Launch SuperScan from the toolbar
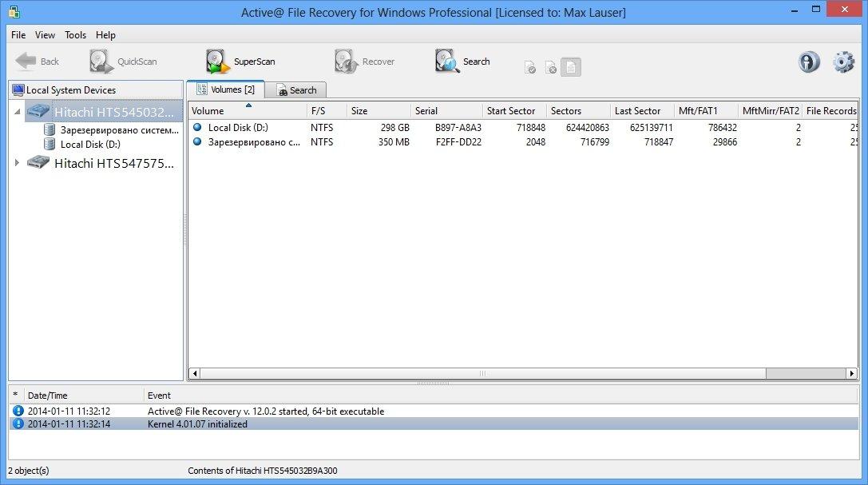 [240, 62]
